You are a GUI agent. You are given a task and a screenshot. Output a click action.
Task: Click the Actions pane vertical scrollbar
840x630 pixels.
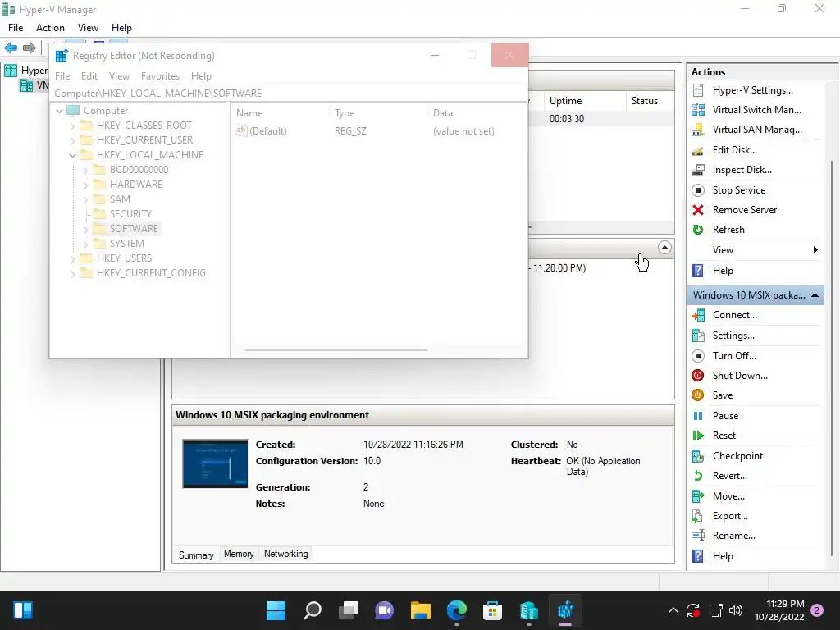point(831,359)
